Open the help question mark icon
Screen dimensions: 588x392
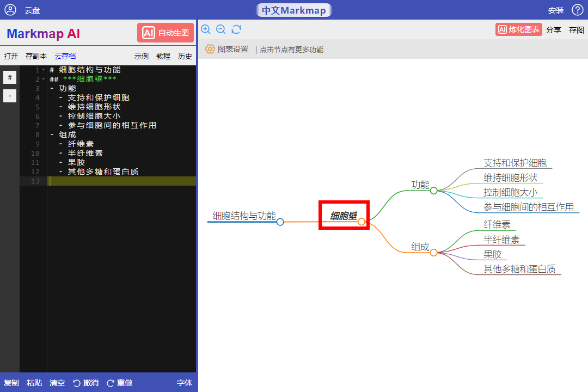point(577,10)
